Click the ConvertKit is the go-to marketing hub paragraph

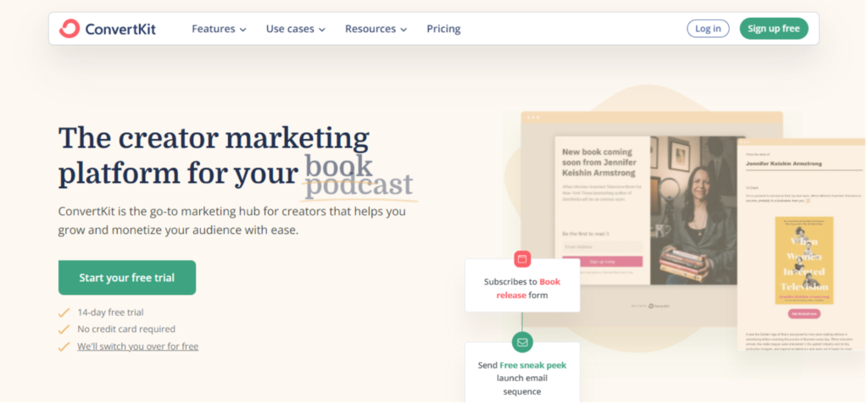(232, 221)
